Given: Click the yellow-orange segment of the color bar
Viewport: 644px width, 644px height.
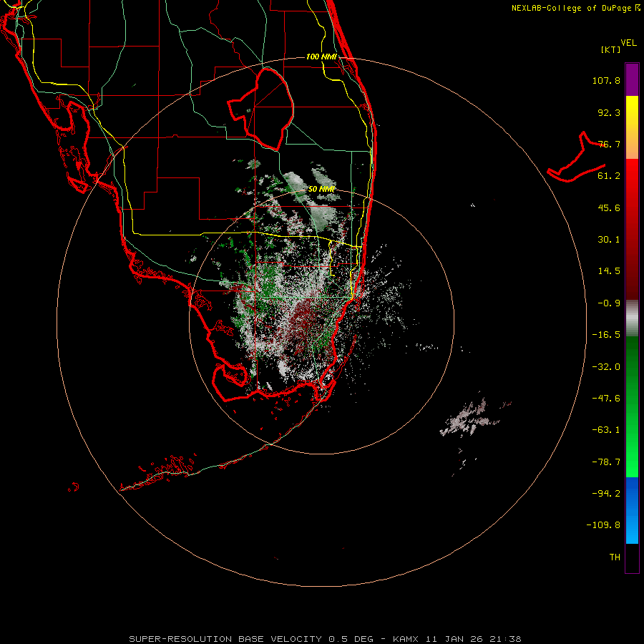Looking at the screenshot, I should point(632,127).
